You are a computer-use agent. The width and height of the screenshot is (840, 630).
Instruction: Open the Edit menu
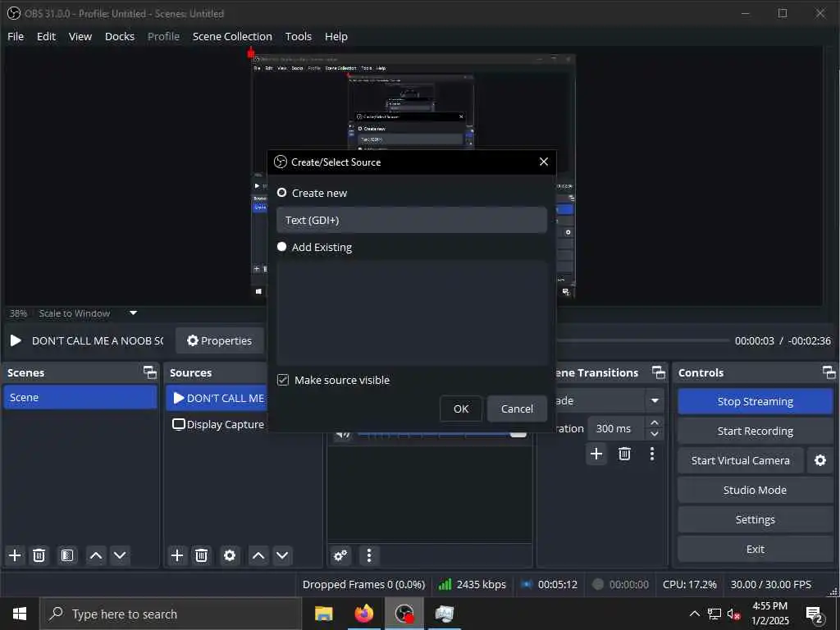point(46,36)
